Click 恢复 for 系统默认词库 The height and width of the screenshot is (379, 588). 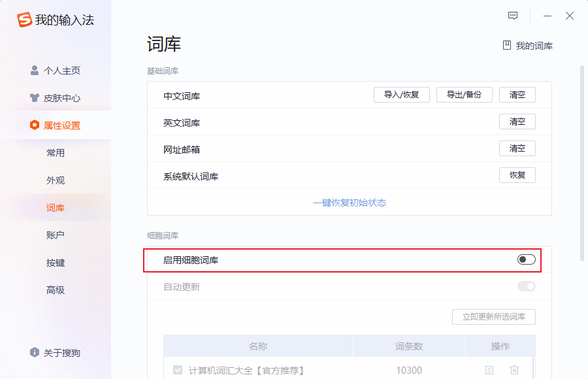coord(517,175)
